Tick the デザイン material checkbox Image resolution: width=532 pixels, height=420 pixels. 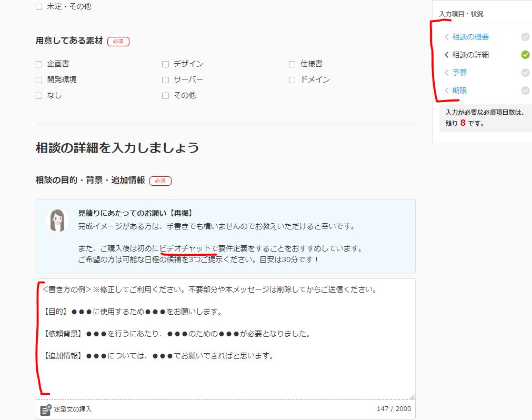point(165,64)
